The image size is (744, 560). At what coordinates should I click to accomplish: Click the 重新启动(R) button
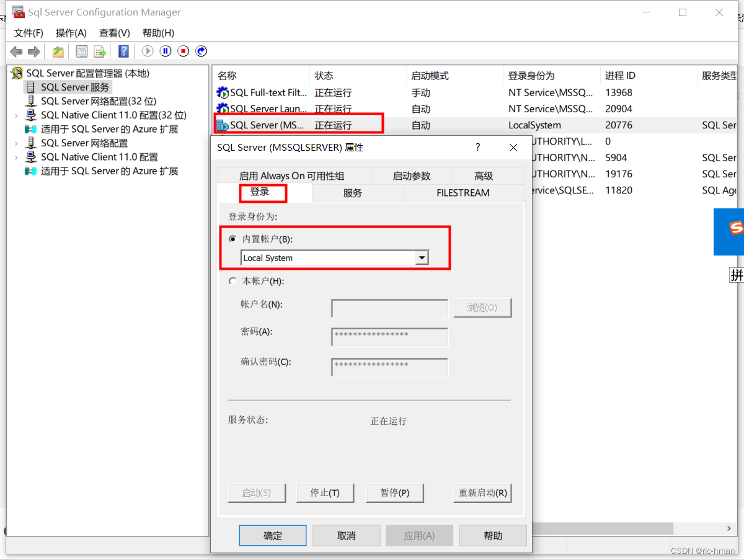[482, 492]
